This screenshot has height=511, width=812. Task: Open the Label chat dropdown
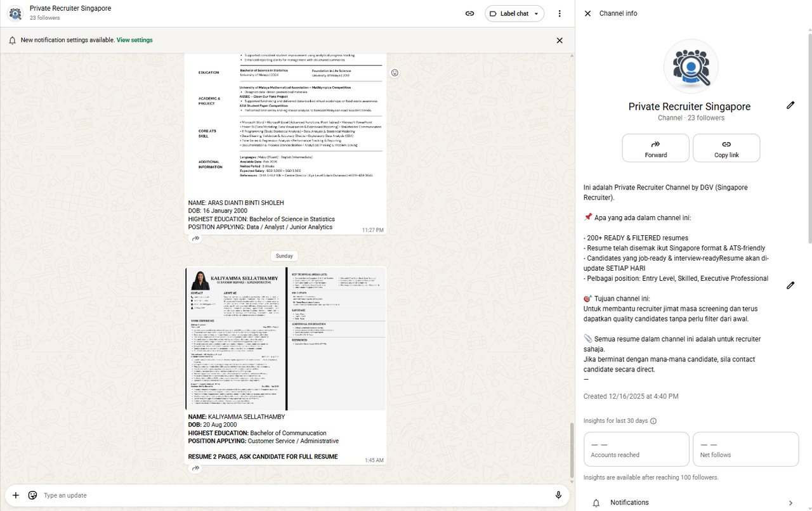514,13
